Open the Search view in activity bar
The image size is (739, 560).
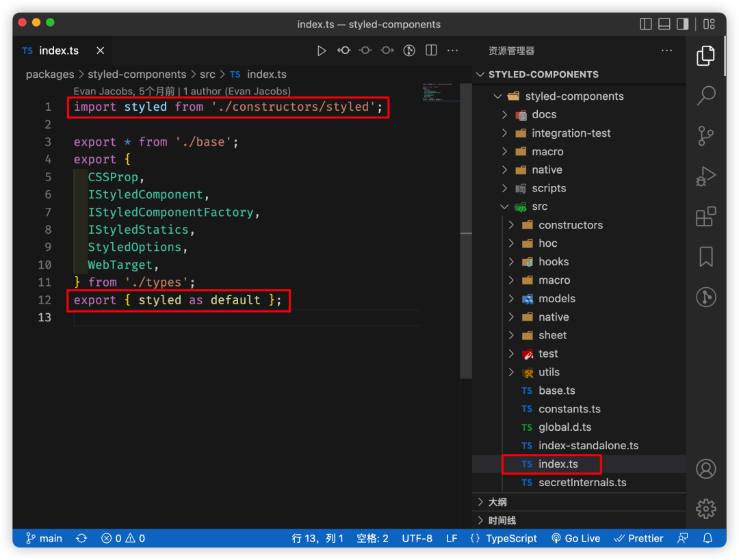click(705, 95)
